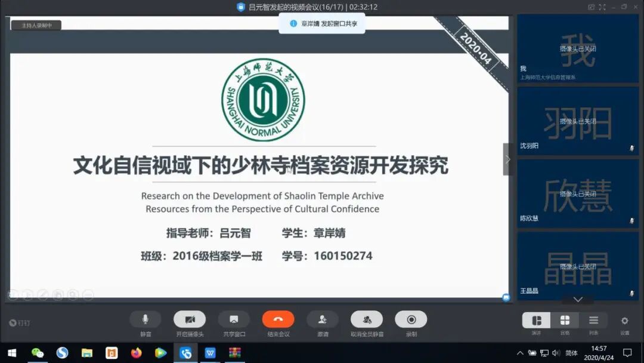644x363 pixels.
Task: Click the slide title 文化自信视域下的少林寺档案资源开发探究
Action: pyautogui.click(x=261, y=165)
